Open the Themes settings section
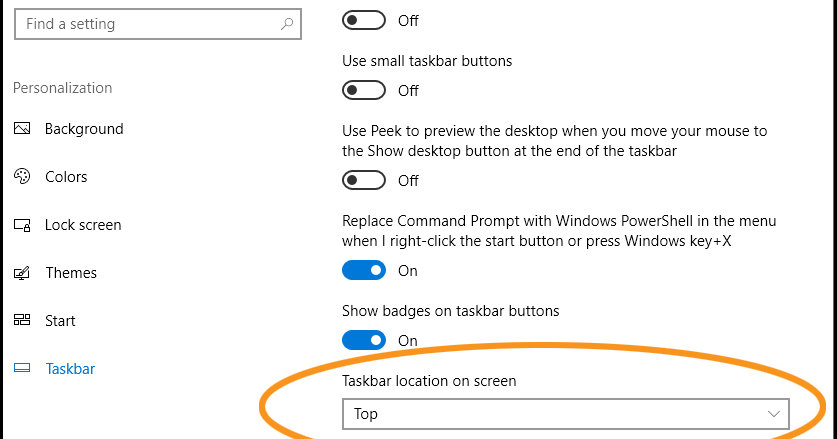This screenshot has height=439, width=837. point(71,273)
